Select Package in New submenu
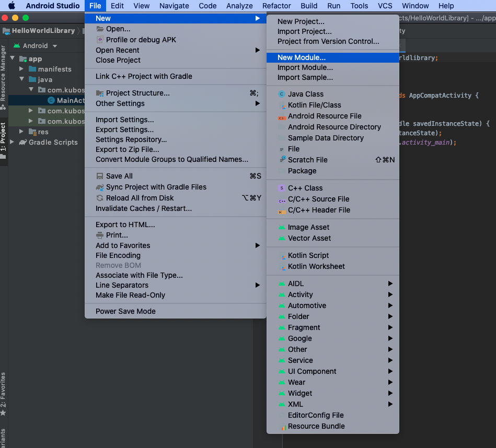Viewport: 496px width, 448px height. [x=333, y=171]
